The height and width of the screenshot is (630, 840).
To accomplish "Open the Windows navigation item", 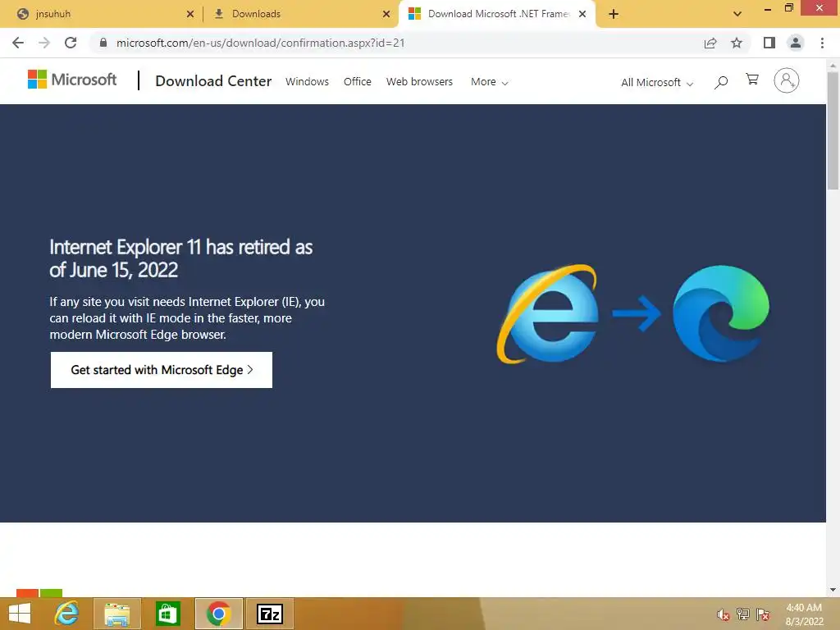I will click(307, 81).
